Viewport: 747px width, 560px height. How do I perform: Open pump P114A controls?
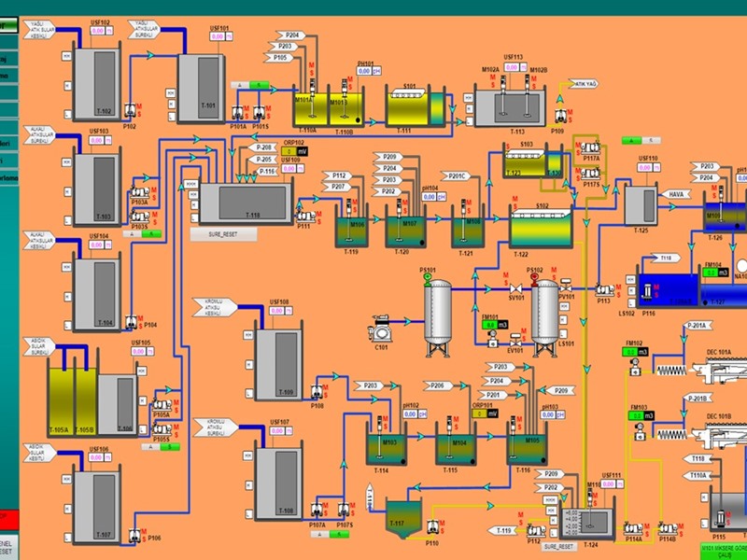(634, 528)
